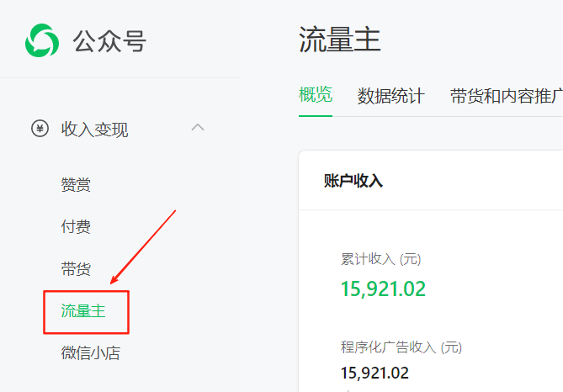The image size is (563, 392).
Task: Click the 公众号 title text
Action: [109, 41]
